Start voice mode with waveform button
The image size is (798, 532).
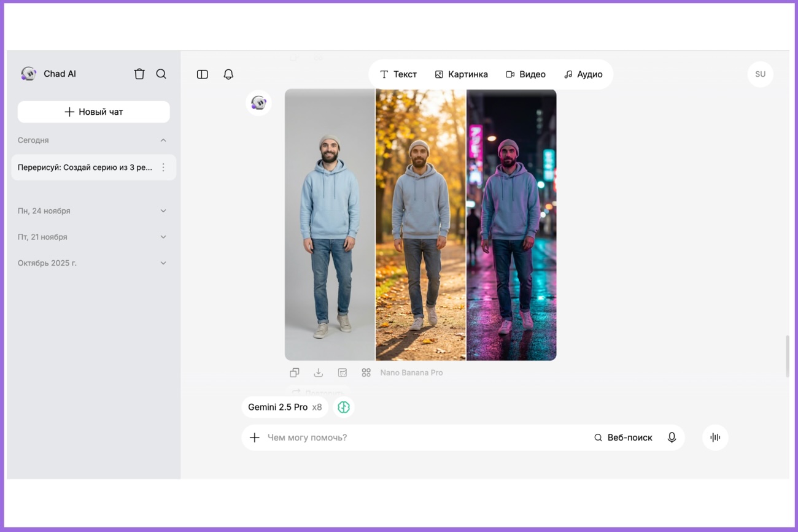pyautogui.click(x=715, y=438)
